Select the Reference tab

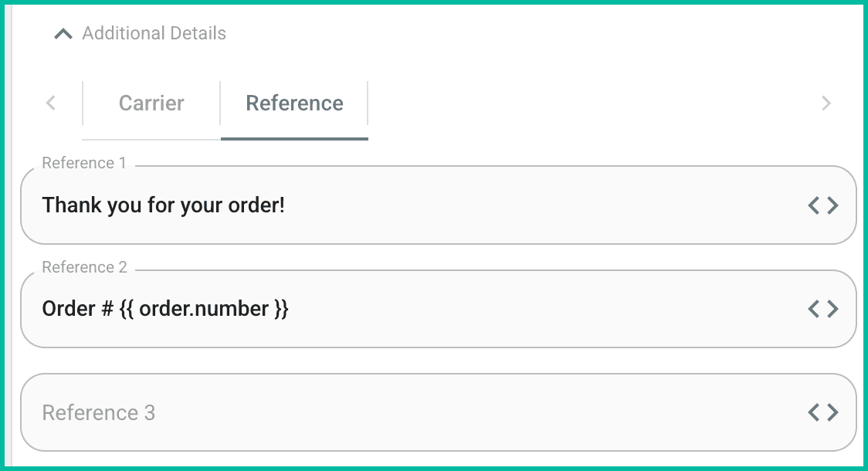click(294, 103)
